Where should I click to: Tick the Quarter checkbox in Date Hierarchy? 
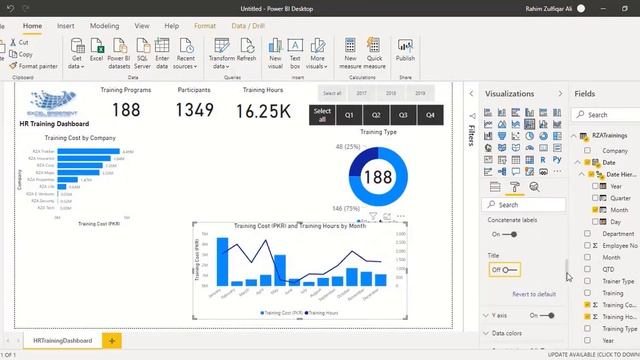[x=595, y=198]
